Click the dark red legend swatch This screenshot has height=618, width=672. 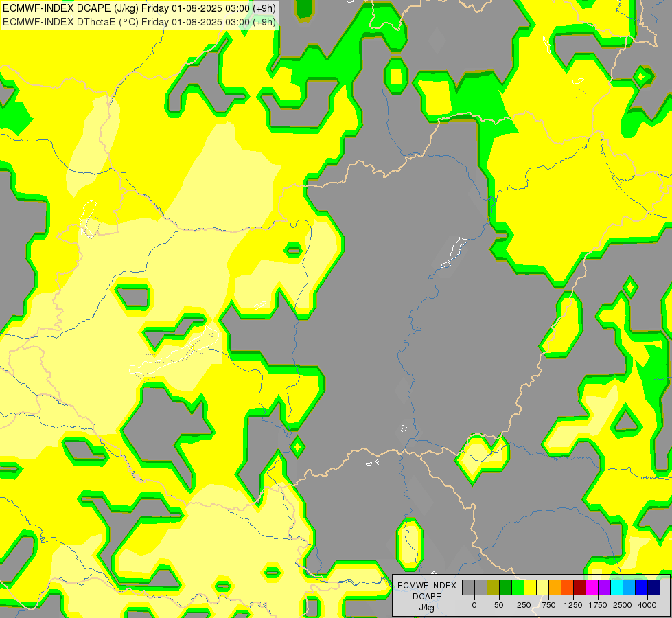pos(580,588)
